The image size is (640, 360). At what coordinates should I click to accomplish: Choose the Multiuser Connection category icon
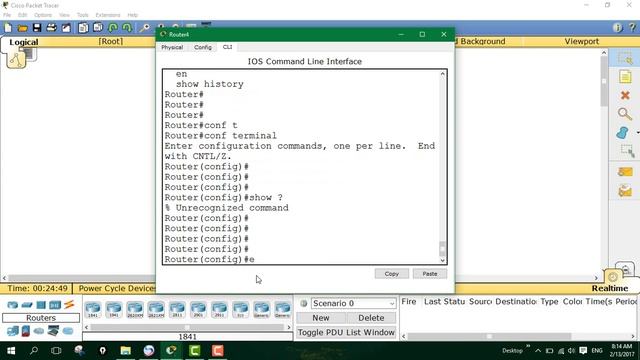(68, 331)
